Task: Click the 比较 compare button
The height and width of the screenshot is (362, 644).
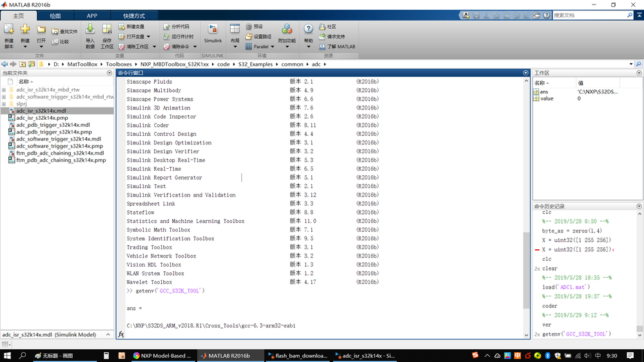Action: 61,41
